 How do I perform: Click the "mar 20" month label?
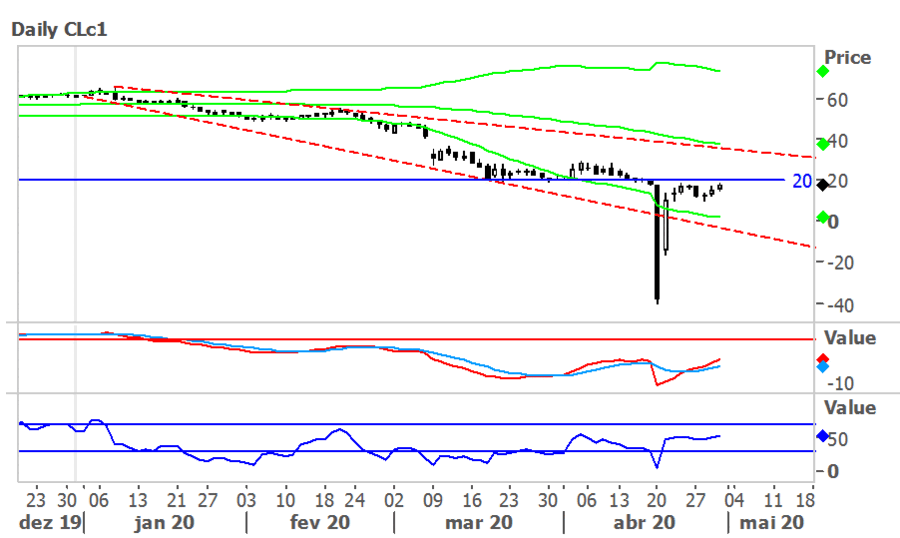tap(479, 522)
